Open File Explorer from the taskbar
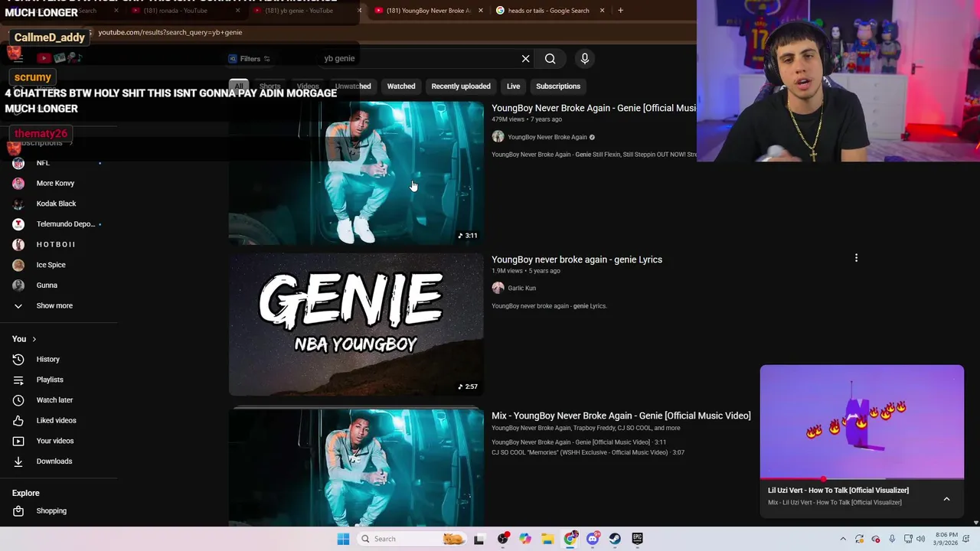Image resolution: width=980 pixels, height=551 pixels. (547, 539)
